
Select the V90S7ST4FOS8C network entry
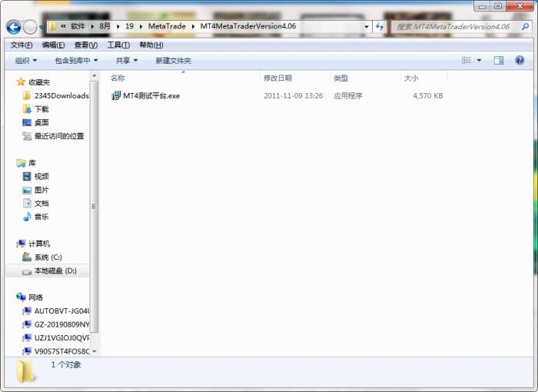coord(55,351)
